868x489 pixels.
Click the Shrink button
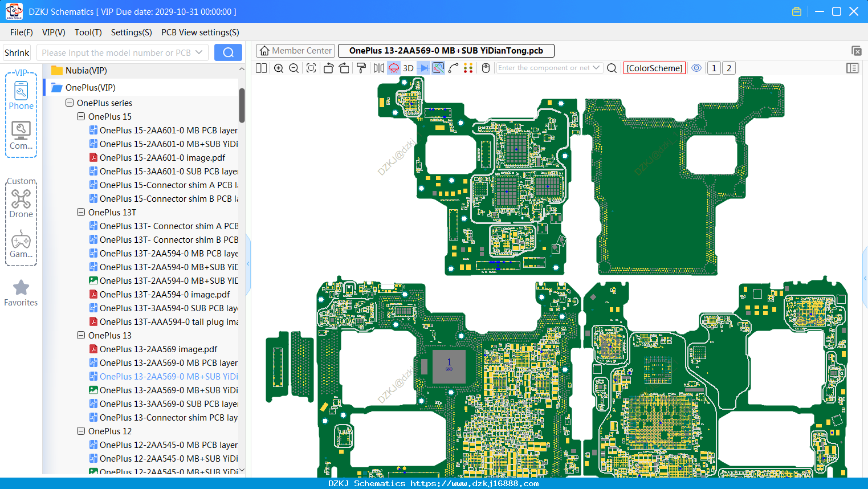tap(17, 52)
